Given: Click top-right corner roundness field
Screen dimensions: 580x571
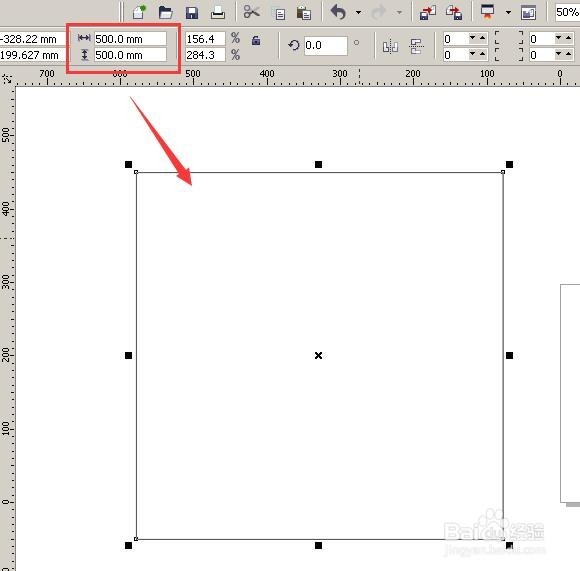Looking at the screenshot, I should [x=541, y=39].
